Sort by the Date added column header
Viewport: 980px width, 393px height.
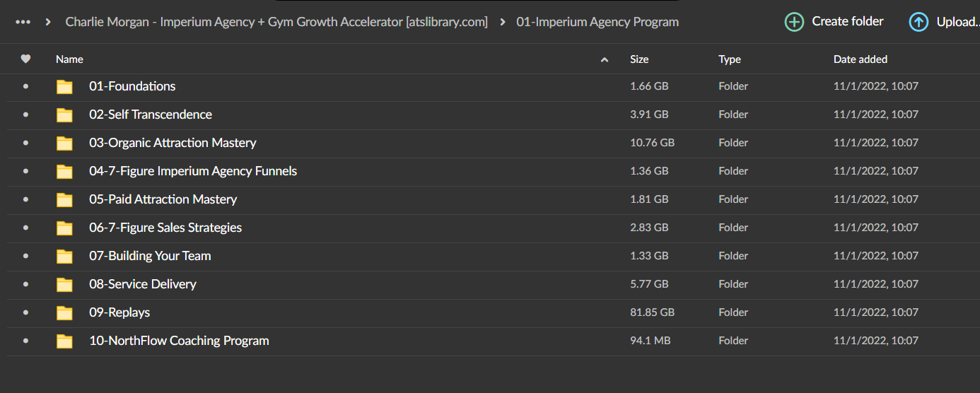861,59
